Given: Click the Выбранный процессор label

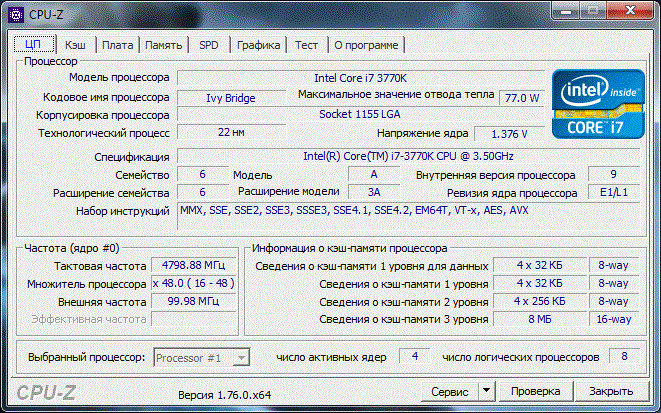Looking at the screenshot, I should click(x=86, y=357).
